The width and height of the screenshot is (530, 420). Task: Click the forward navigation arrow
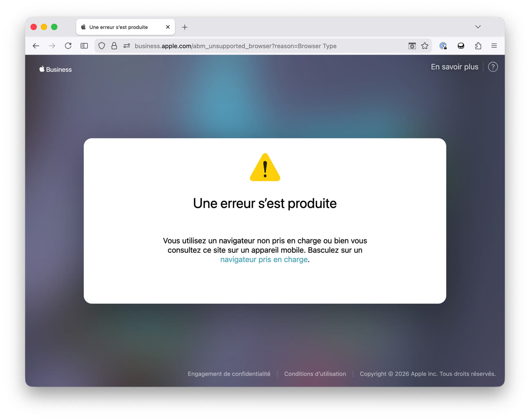tap(52, 46)
